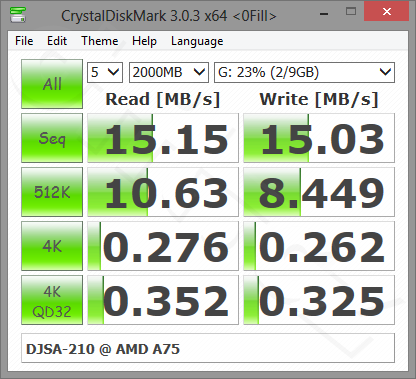The image size is (416, 379).
Task: Select the 4K write result 0.262
Action: [319, 246]
